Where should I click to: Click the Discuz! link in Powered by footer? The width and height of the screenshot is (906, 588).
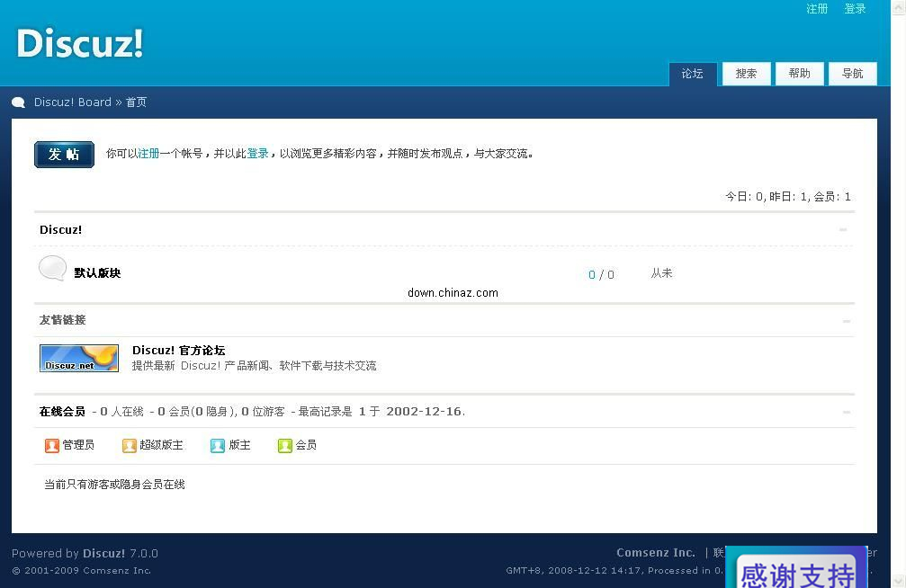pos(104,553)
